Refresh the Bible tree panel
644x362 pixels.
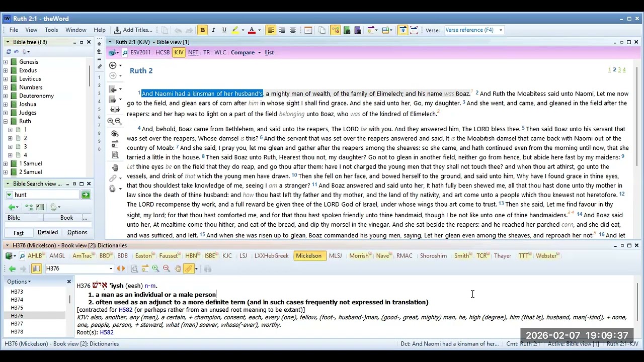point(9,52)
